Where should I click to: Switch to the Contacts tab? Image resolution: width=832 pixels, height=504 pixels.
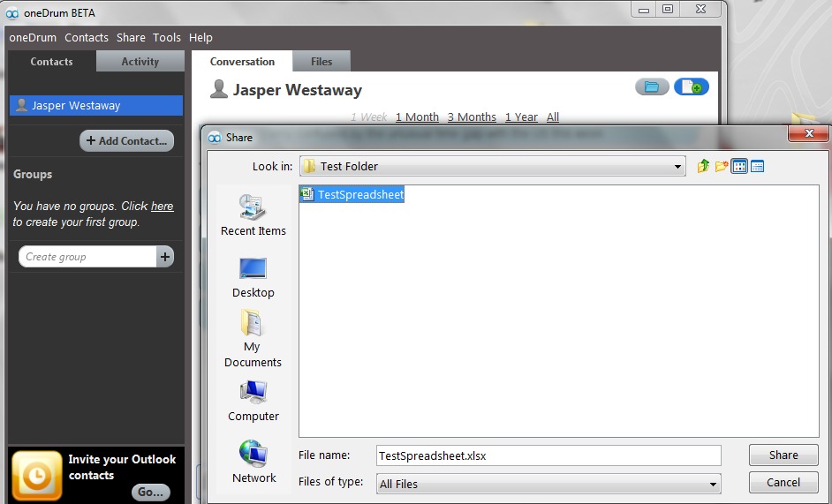(x=51, y=62)
